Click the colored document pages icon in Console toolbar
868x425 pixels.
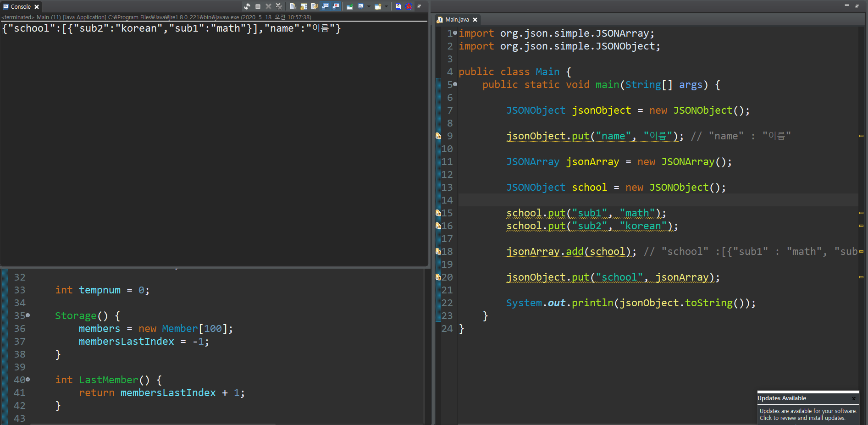point(398,6)
